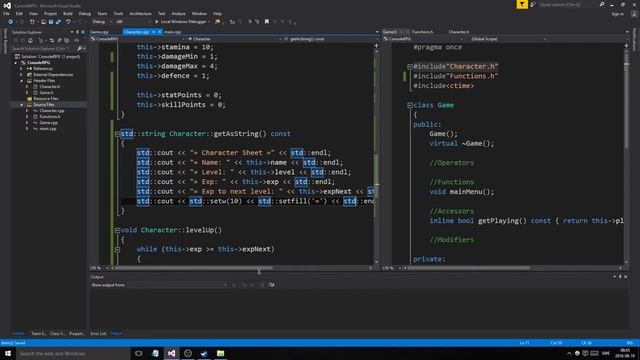Open the File menu
The height and width of the screenshot is (360, 640).
click(x=6, y=13)
